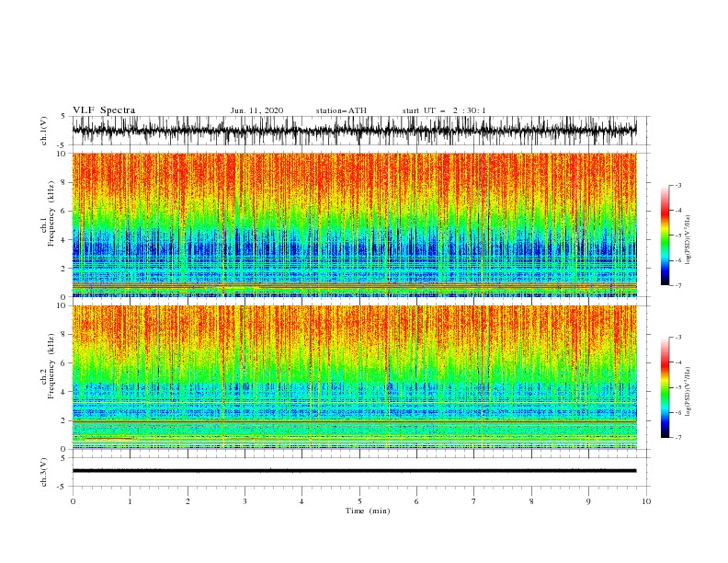Image resolution: width=728 pixels, height=563 pixels.
Task: Click inside the ch.1 spectrogram panel
Action: [354, 224]
